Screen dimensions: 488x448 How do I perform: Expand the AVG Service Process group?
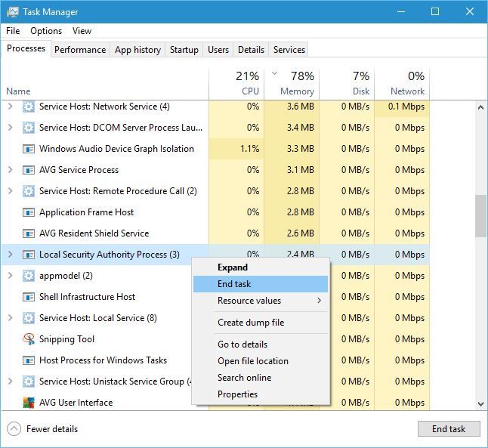tap(11, 170)
